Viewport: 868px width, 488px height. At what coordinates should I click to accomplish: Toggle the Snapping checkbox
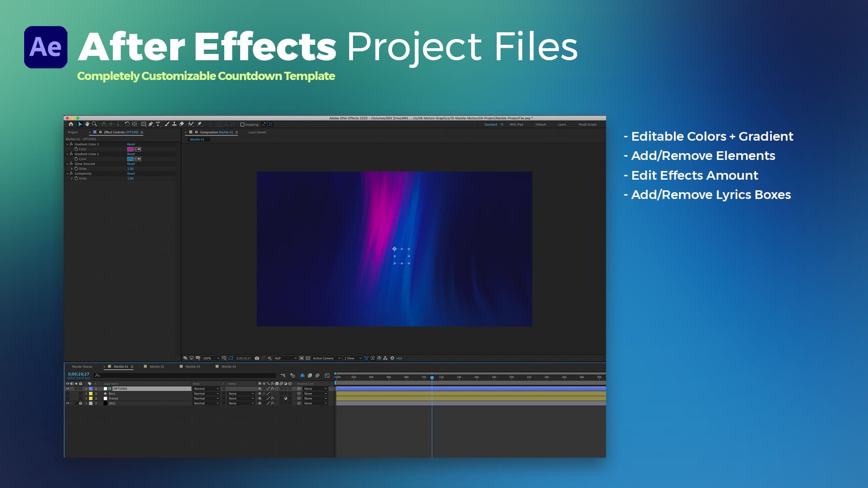(x=242, y=124)
